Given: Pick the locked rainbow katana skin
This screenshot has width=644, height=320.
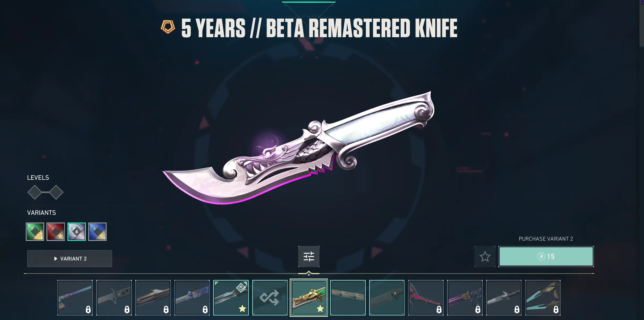Looking at the screenshot, I should (75, 298).
